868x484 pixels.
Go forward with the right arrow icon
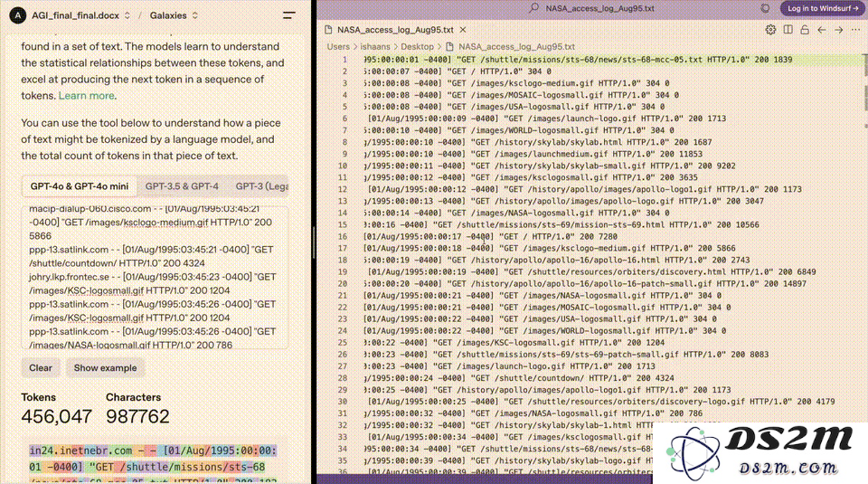pos(839,30)
